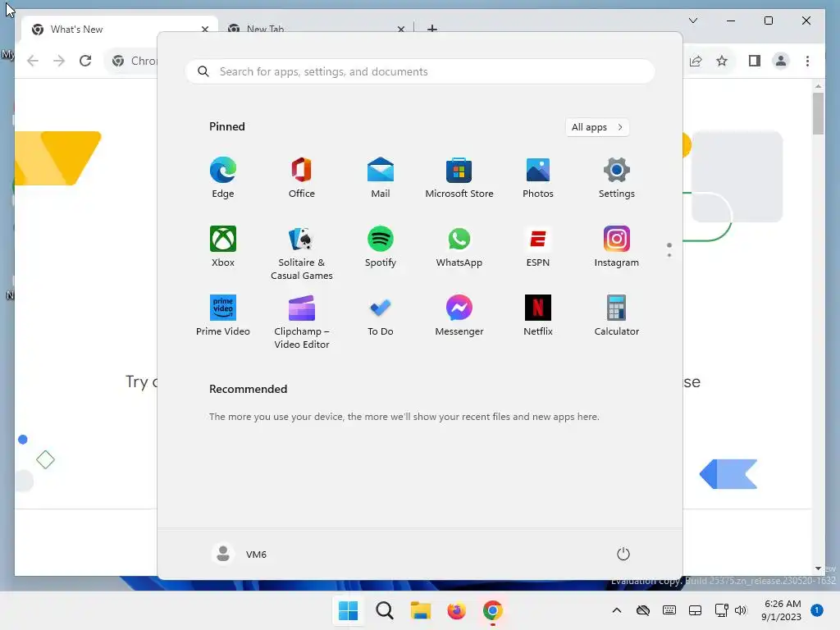The height and width of the screenshot is (630, 840).
Task: Go forward in Chrome
Action: 59,61
